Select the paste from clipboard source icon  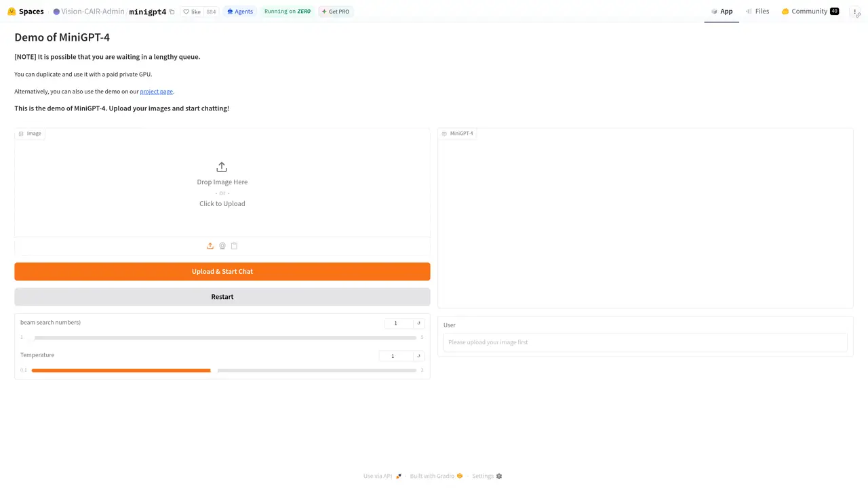[x=235, y=246]
